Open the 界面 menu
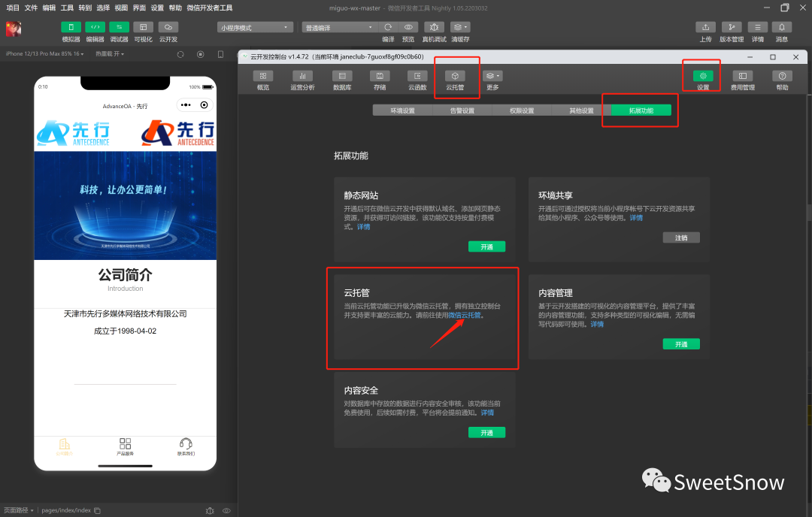812x517 pixels. [139, 8]
